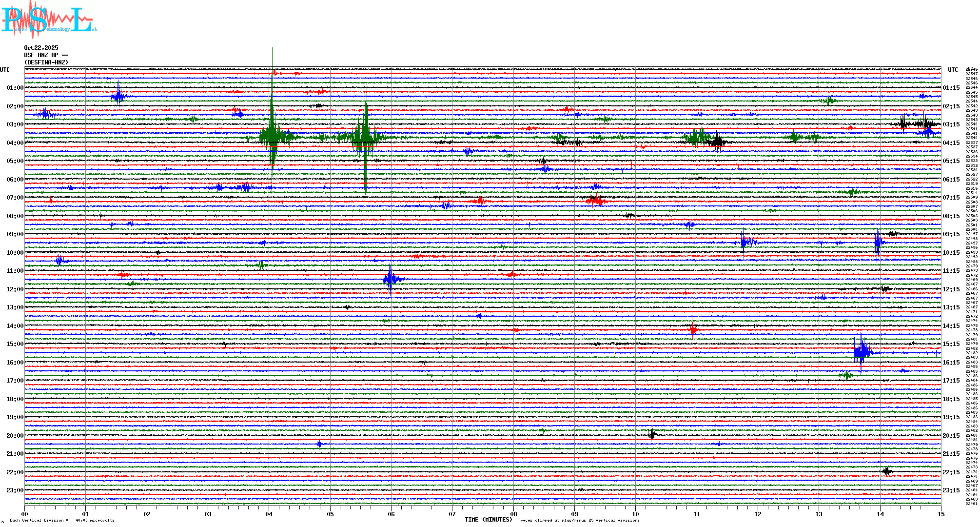
Task: Select the 23:00 hour label on left
Action: tap(15, 490)
